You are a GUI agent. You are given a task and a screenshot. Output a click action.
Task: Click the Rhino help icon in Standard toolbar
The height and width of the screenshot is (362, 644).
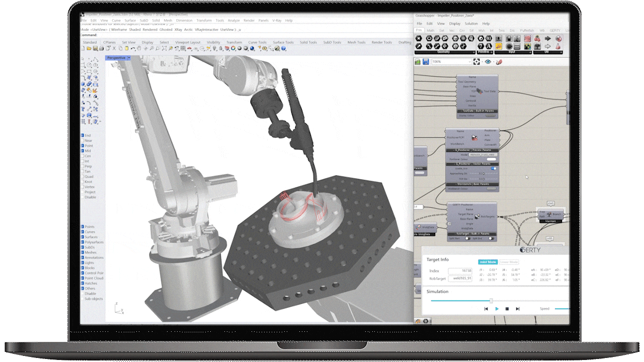tap(283, 48)
